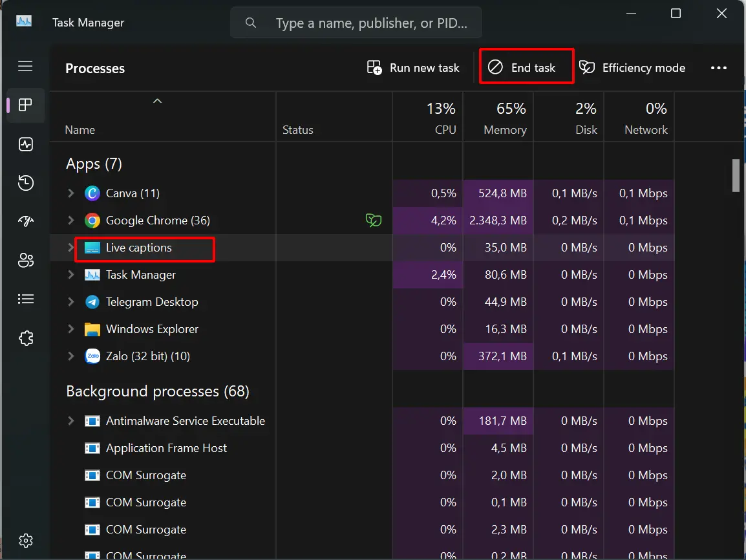
Task: Open the three-dot more options menu
Action: pyautogui.click(x=718, y=68)
